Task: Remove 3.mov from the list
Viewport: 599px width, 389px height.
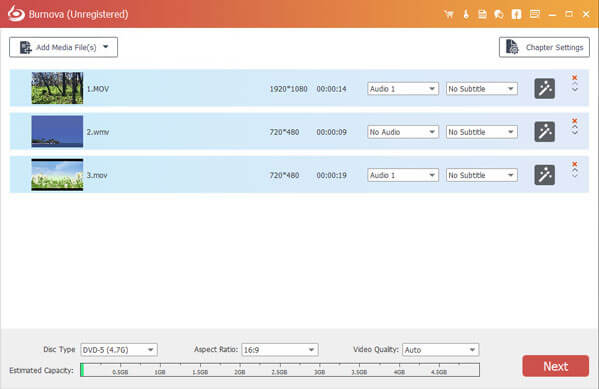Action: click(x=575, y=164)
